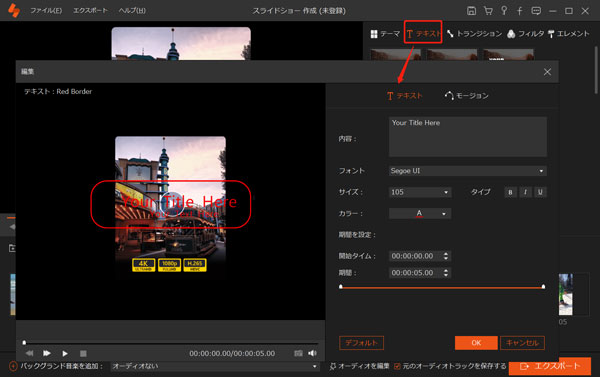Click the キャンセル button

[x=522, y=343]
